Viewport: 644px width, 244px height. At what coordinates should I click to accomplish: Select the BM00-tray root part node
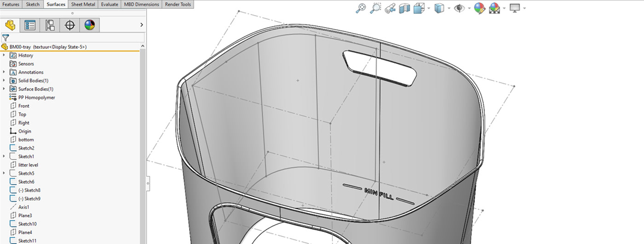44,47
